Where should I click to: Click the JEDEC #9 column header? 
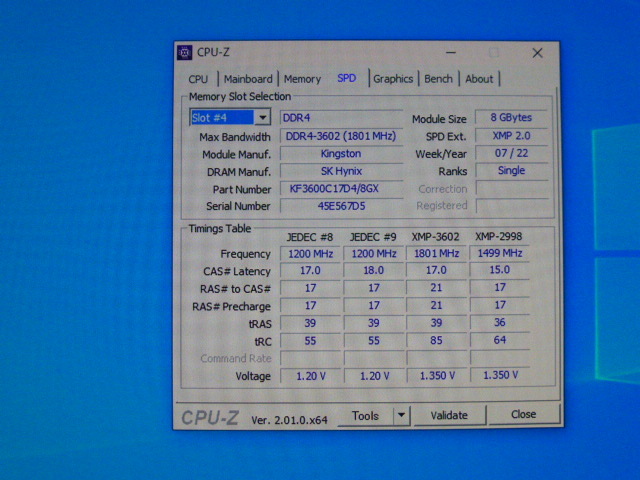[x=373, y=237]
